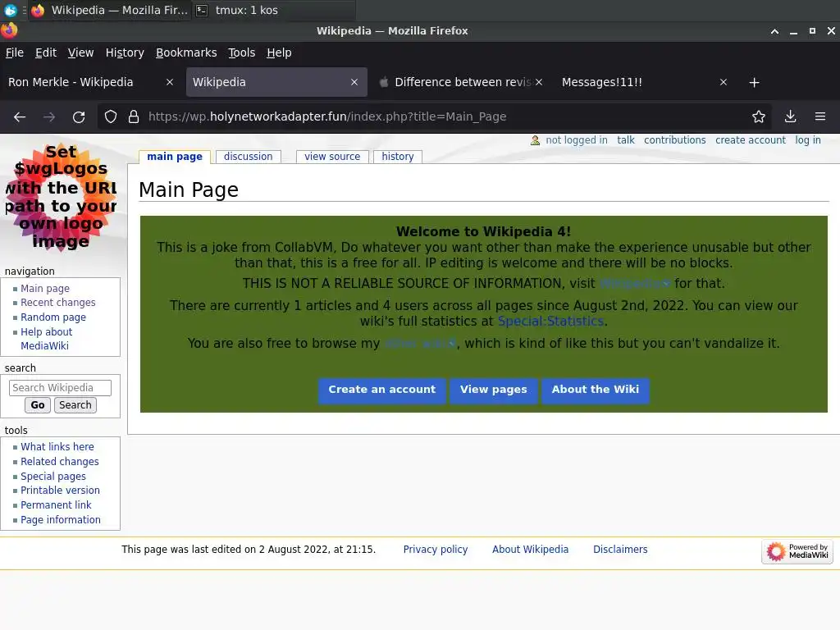
Task: Click the Firefox icon in the title bar
Action: pos(9,30)
